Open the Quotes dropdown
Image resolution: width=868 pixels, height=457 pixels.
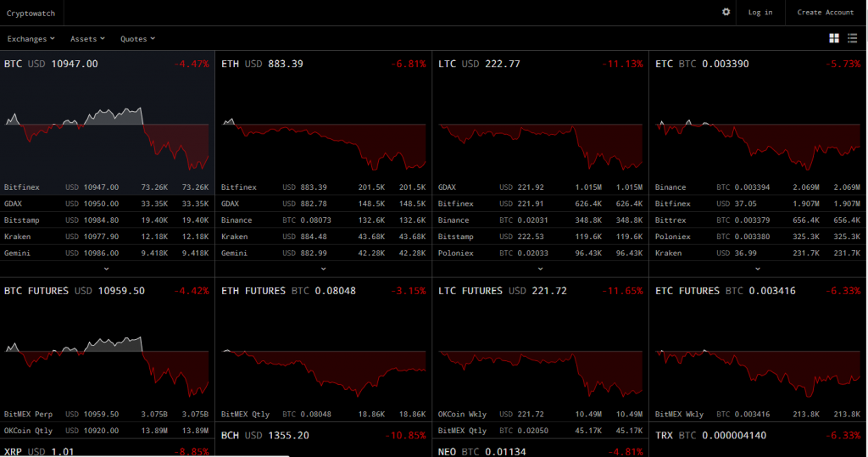138,39
